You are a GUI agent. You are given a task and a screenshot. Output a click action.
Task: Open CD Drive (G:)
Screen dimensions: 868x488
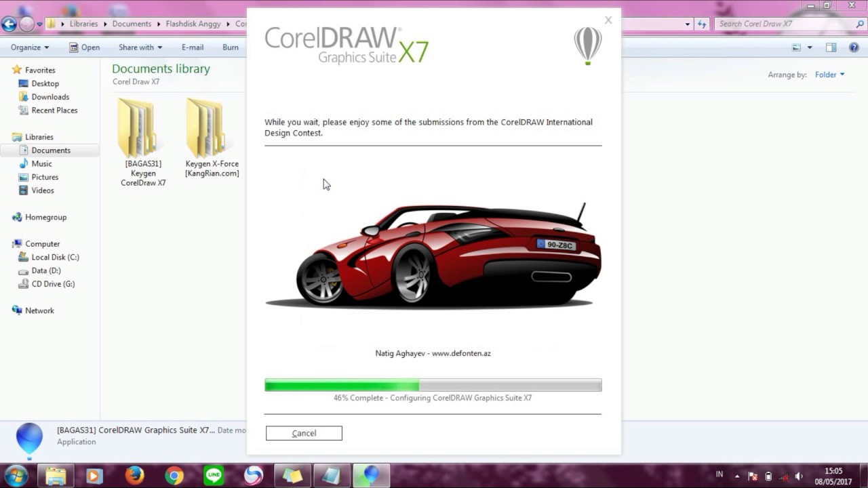pyautogui.click(x=53, y=284)
